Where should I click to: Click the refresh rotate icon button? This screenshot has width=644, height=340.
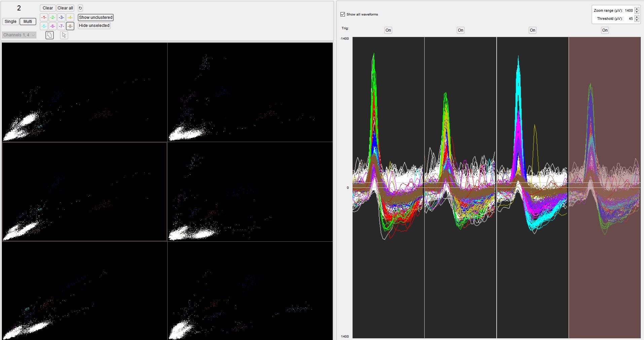tap(80, 8)
